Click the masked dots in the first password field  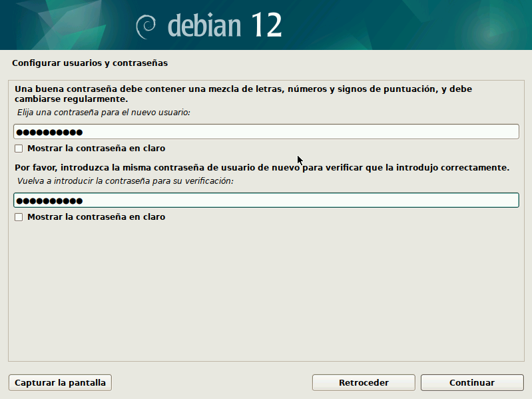pos(49,132)
